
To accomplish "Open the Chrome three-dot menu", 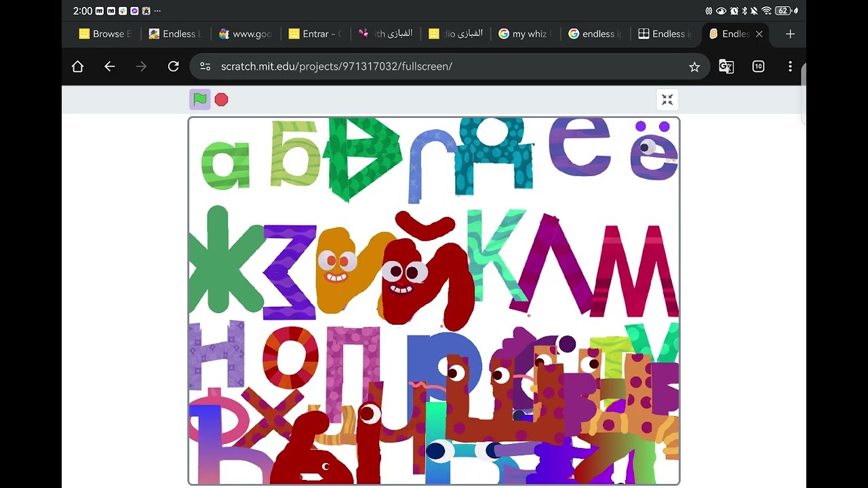I will (790, 66).
